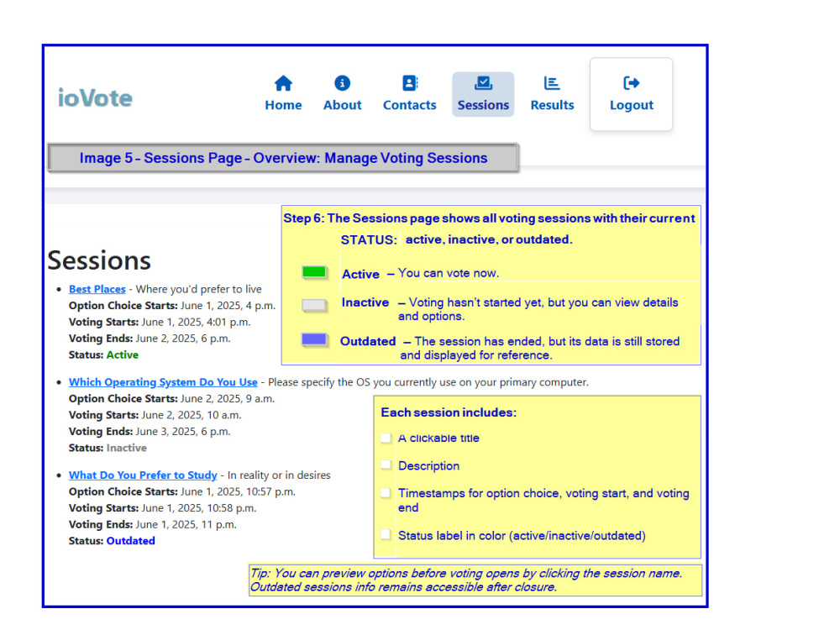This screenshot has width=840, height=630.
Task: Click the green Active color swatch
Action: click(314, 273)
